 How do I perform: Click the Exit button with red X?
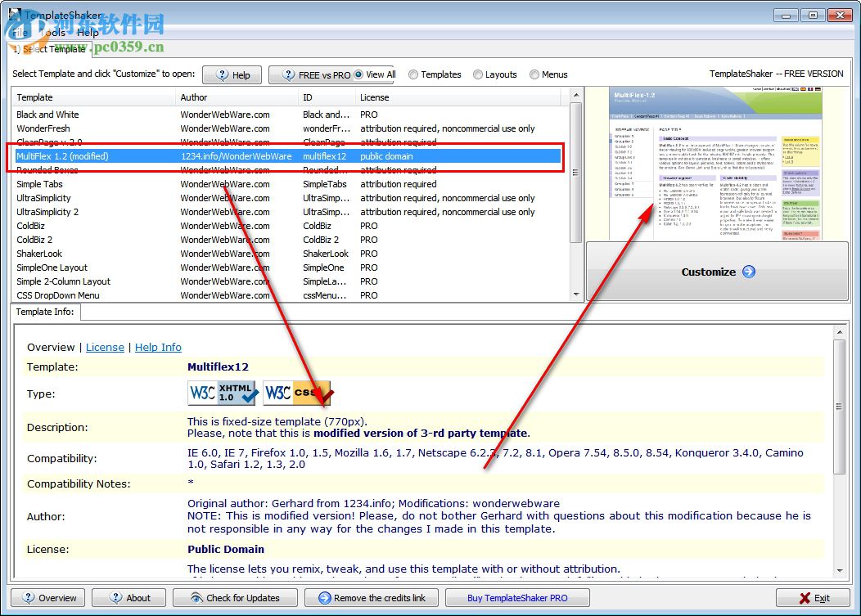click(814, 598)
